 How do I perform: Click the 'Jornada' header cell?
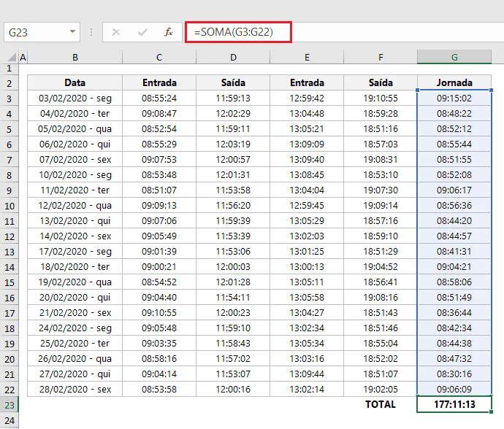(x=454, y=82)
